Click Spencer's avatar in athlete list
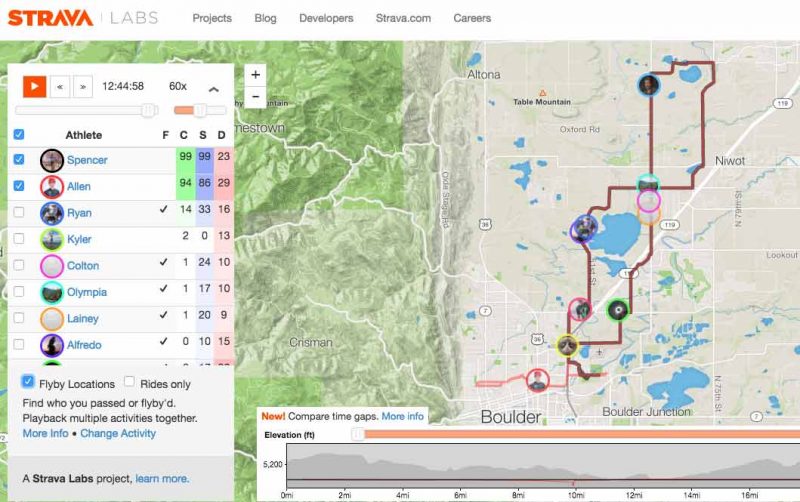 (51, 160)
